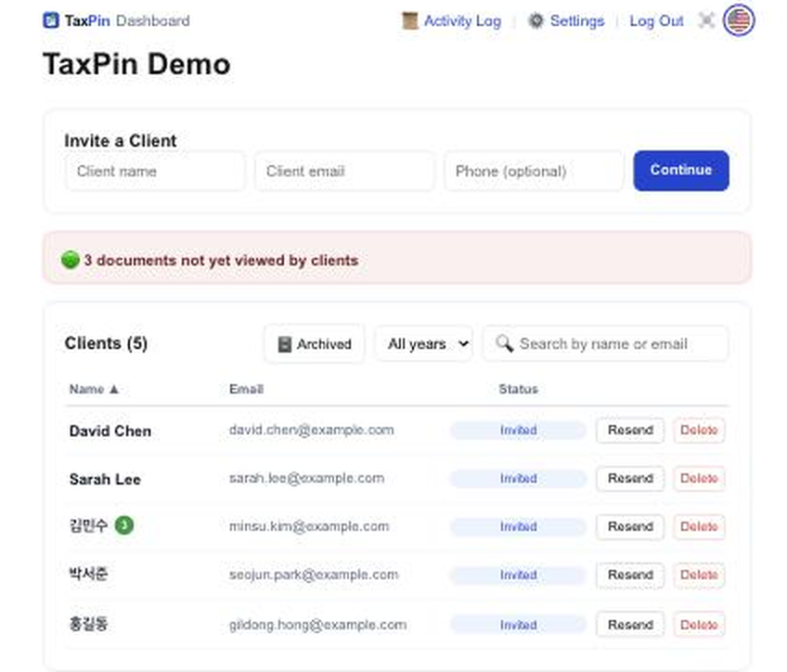Open the 3 documents not viewed notice
787x672 pixels.
point(397,258)
